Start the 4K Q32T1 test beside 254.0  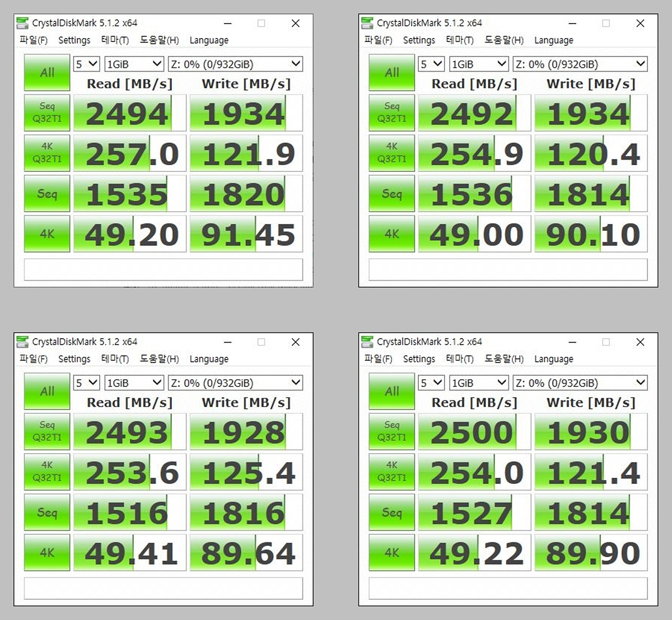[392, 472]
